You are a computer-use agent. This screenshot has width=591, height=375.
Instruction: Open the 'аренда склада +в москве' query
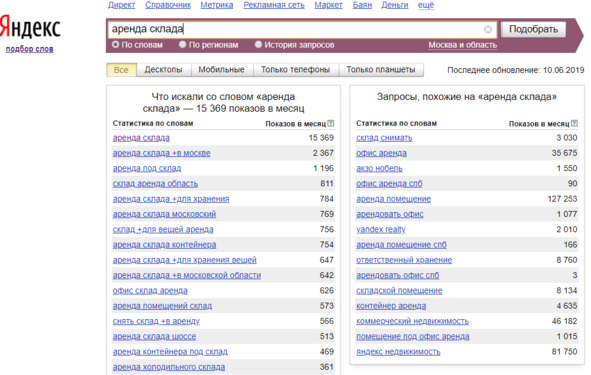pos(162,153)
